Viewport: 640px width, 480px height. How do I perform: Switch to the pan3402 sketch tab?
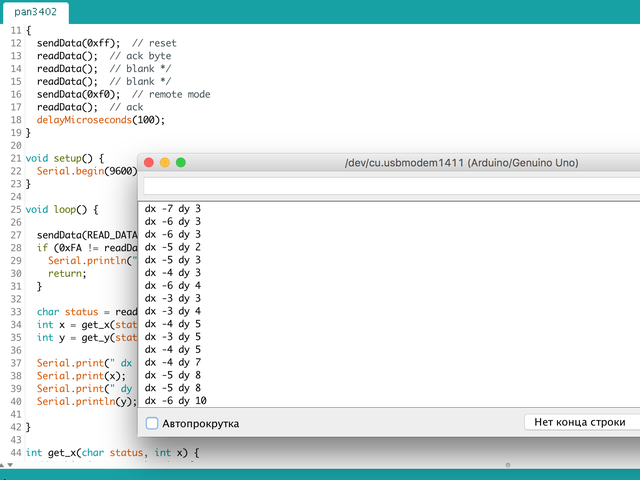click(x=35, y=13)
